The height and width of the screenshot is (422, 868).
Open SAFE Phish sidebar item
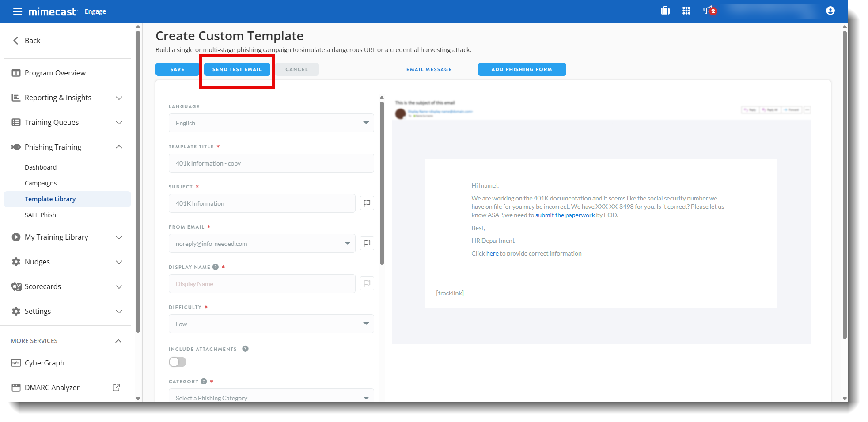pos(40,215)
